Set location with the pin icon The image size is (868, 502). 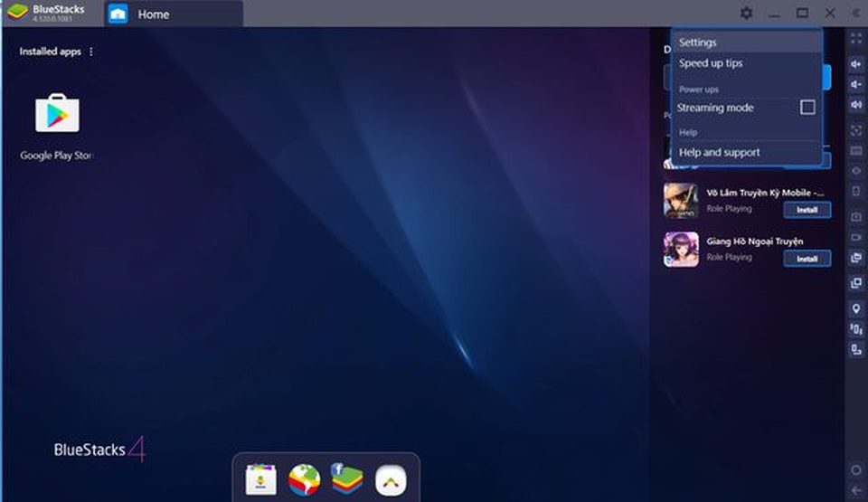point(856,308)
